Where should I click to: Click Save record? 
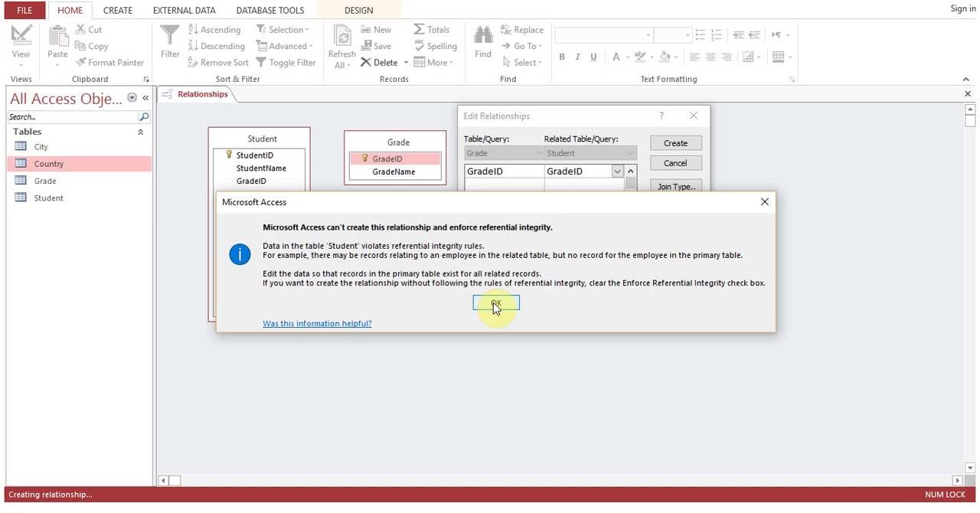375,46
